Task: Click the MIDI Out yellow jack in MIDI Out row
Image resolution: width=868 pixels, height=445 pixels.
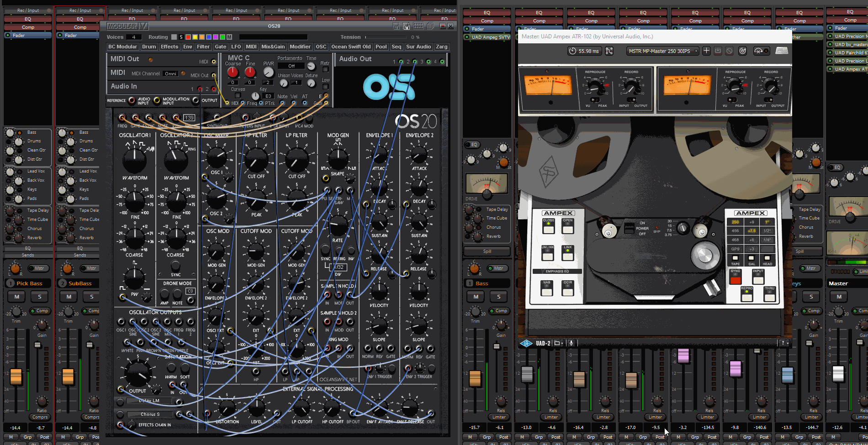Action: click(214, 62)
